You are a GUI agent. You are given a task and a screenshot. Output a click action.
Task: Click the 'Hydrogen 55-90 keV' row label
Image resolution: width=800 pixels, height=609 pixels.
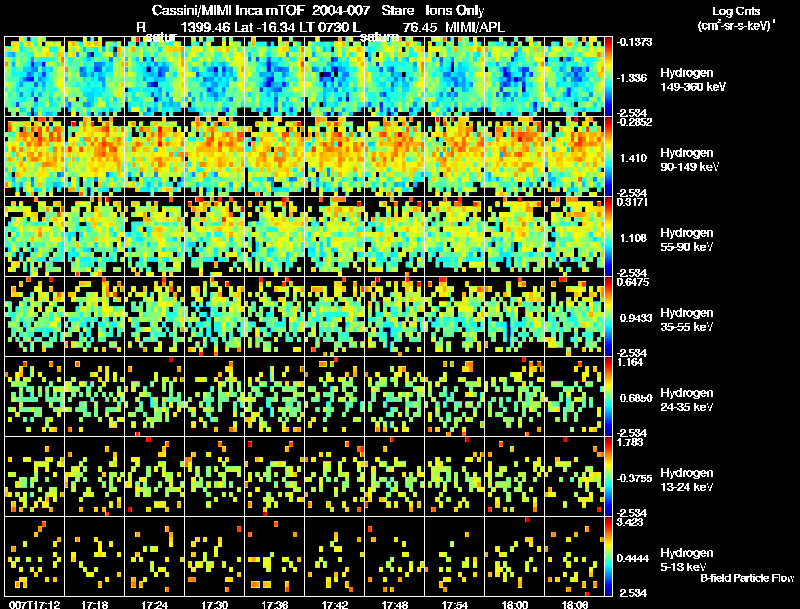coord(687,240)
